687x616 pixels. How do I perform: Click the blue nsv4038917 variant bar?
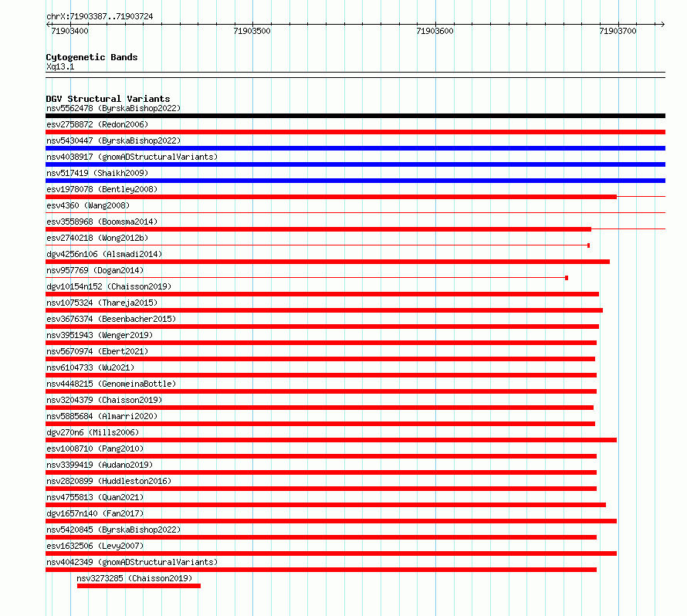click(x=355, y=164)
